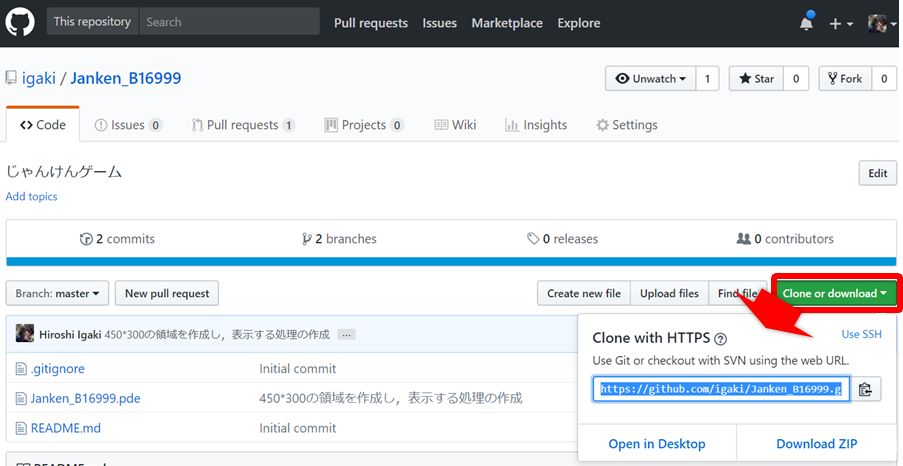Viewport: 903px width, 466px height.
Task: Open the .gitignore file
Action: tap(58, 369)
